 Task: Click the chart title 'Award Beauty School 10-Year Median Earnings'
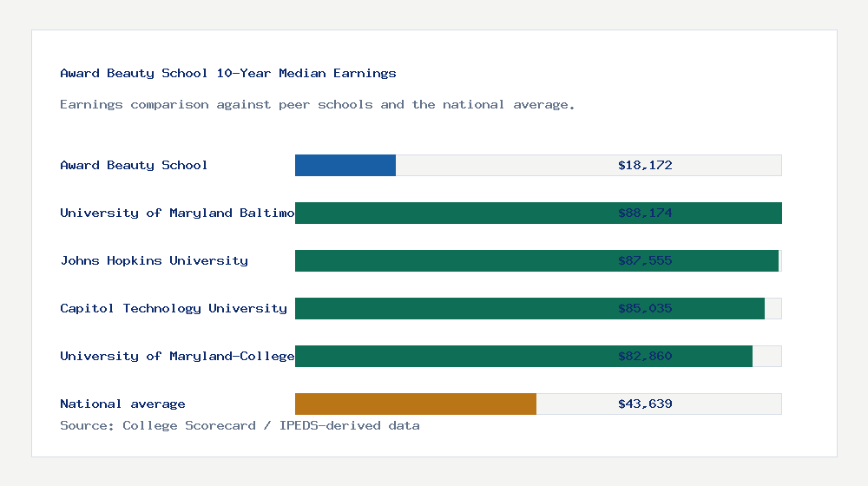pos(228,73)
